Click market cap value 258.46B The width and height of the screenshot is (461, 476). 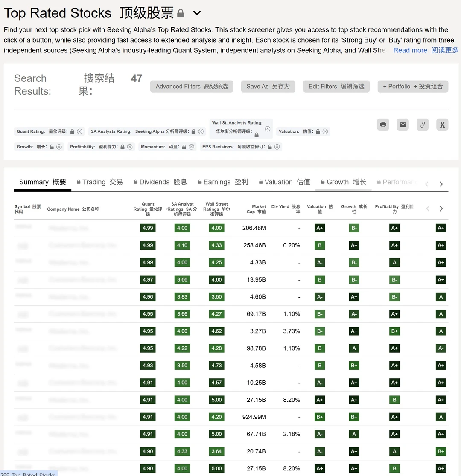tap(254, 245)
